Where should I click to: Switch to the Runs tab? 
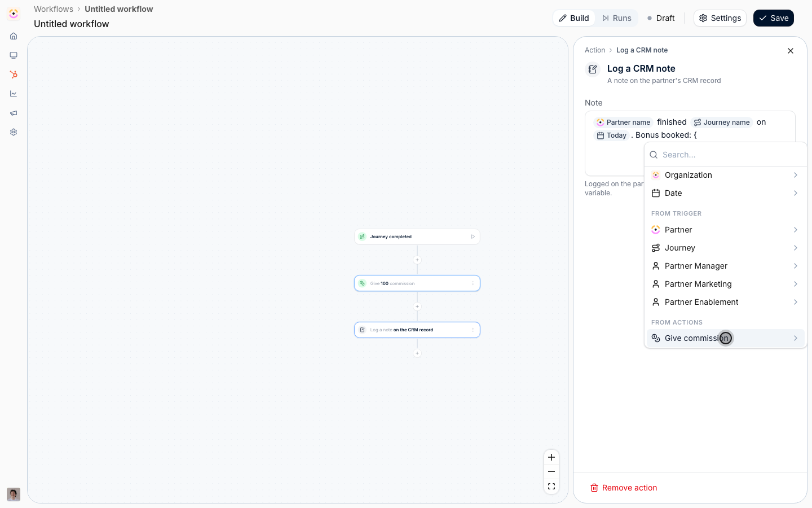coord(617,18)
